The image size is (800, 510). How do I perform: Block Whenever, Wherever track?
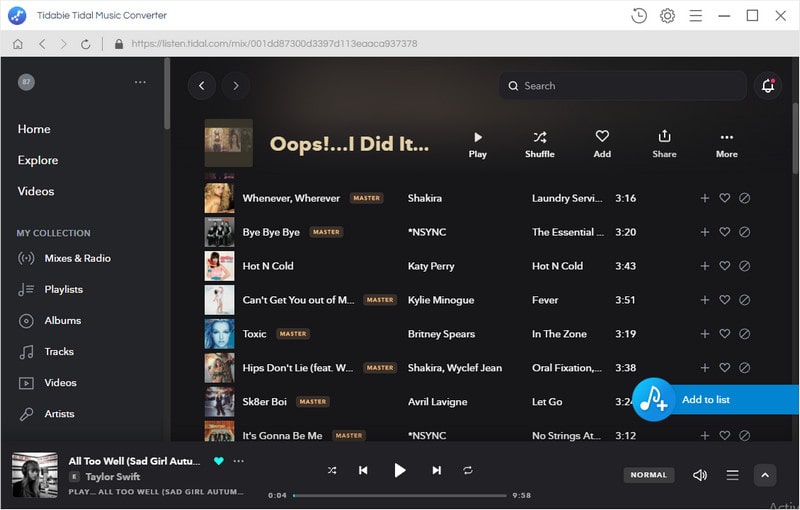(x=744, y=198)
